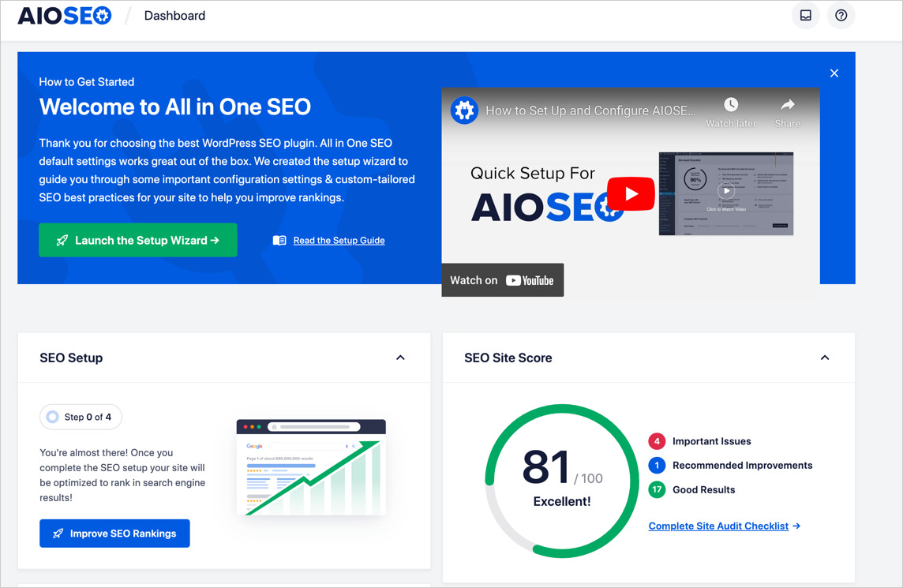
Task: Click the 81/100 score progress ring
Action: [x=560, y=480]
